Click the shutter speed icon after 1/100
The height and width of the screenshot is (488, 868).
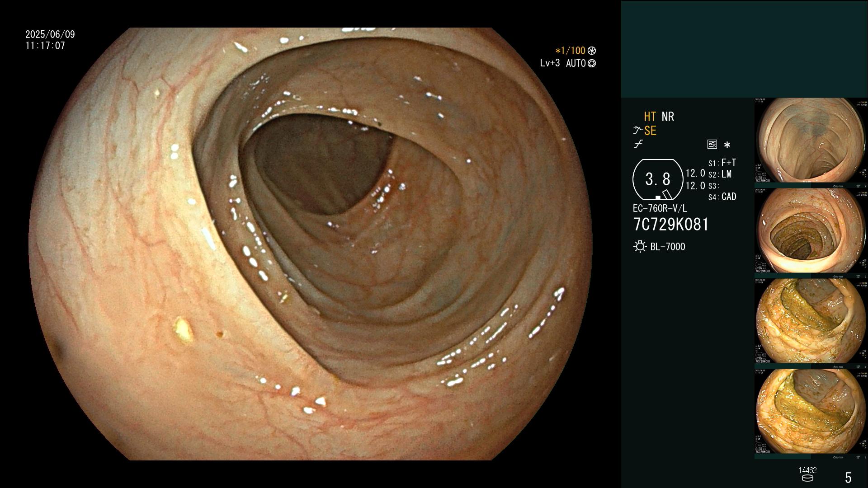(x=592, y=51)
